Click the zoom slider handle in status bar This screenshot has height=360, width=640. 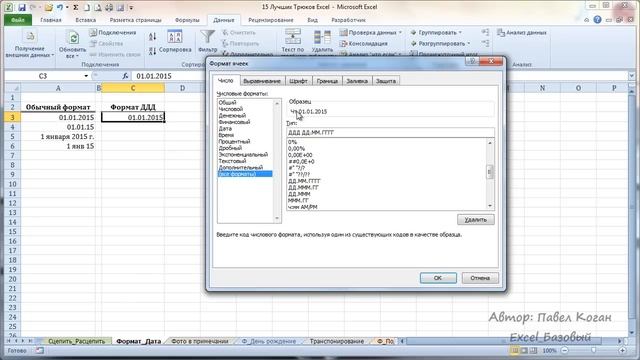593,350
